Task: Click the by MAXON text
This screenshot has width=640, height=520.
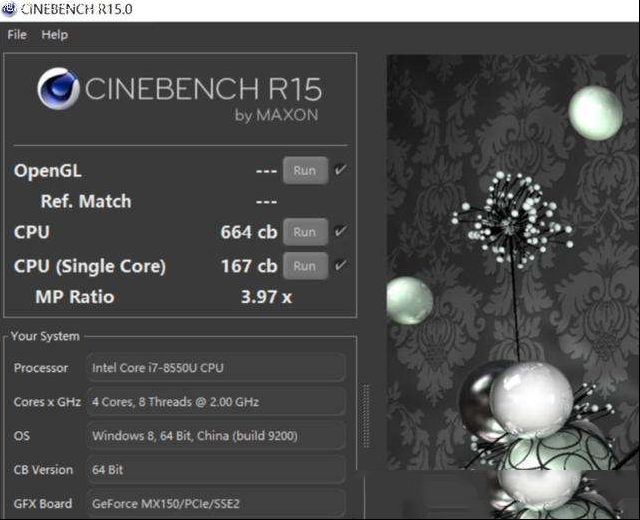Action: point(276,116)
